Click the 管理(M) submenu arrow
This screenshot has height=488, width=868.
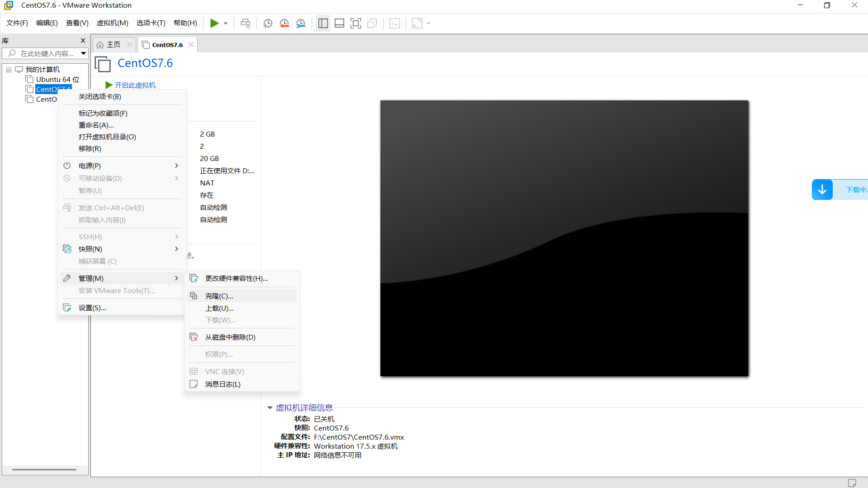(176, 279)
